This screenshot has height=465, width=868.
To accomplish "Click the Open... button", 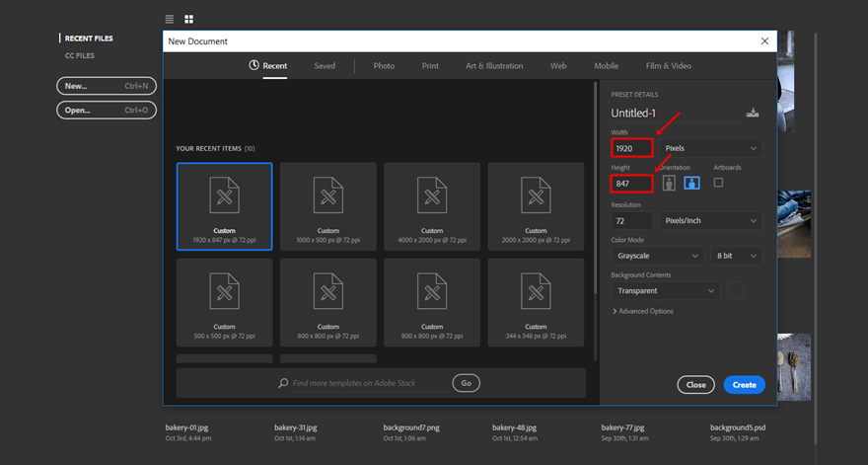I will tap(107, 110).
